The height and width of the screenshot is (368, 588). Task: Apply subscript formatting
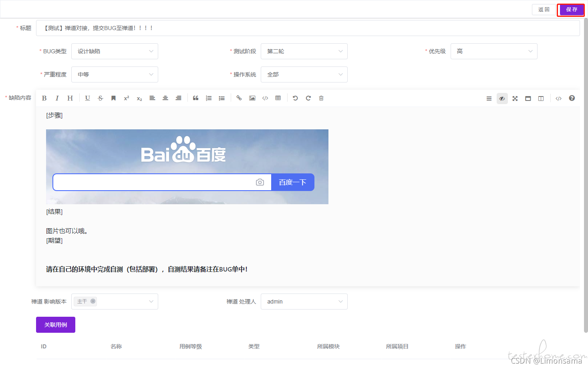click(139, 98)
